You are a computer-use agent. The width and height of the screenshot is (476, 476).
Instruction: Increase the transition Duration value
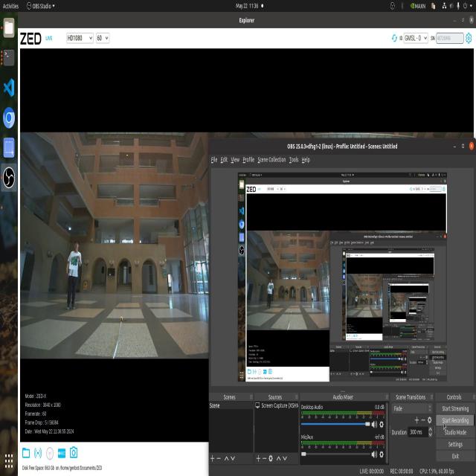[x=430, y=429]
